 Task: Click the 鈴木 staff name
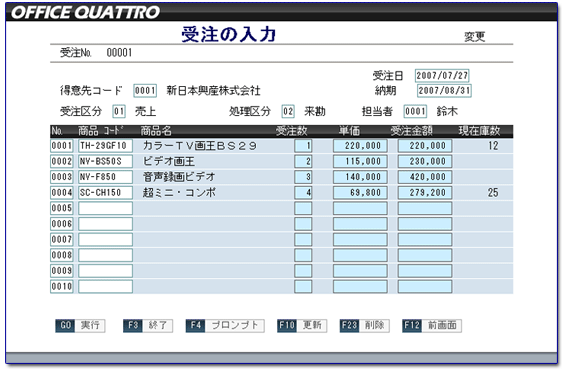coord(447,111)
